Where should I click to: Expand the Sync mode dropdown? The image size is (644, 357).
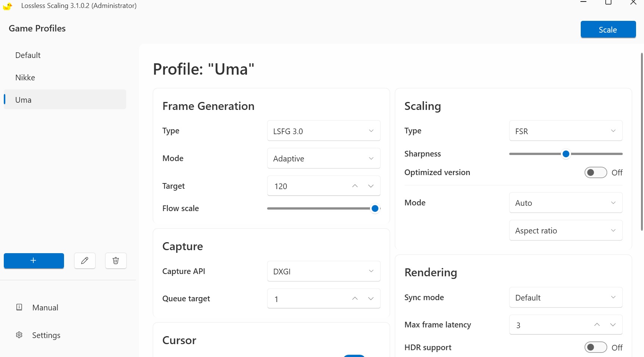pyautogui.click(x=566, y=297)
